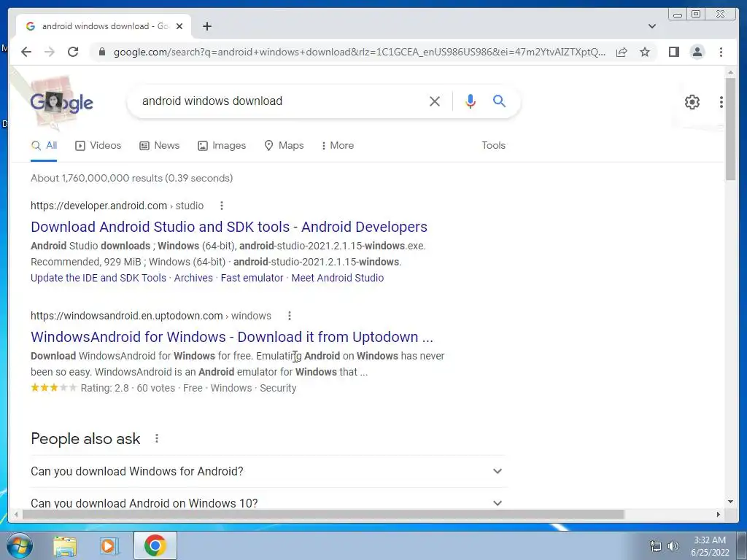Open options dots for uptodown.com result
Screen dimensions: 747x560
click(289, 316)
